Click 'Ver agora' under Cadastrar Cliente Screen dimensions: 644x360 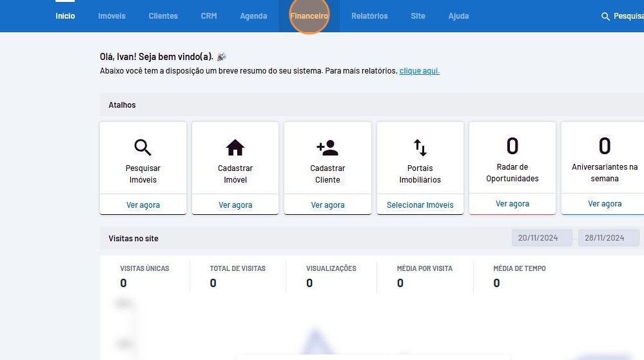point(327,205)
